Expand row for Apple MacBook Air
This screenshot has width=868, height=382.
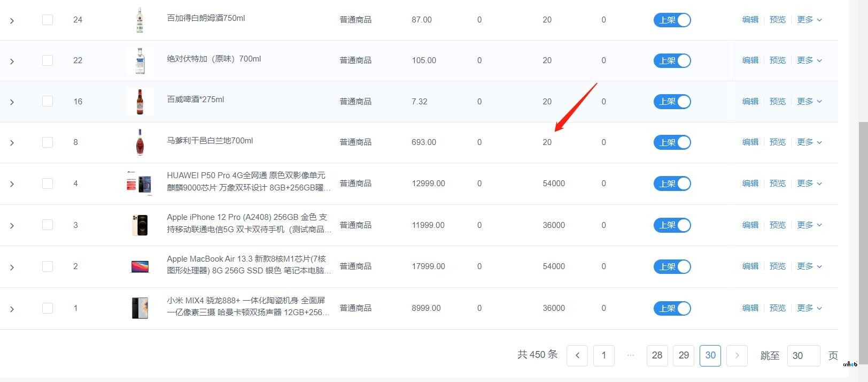(12, 267)
